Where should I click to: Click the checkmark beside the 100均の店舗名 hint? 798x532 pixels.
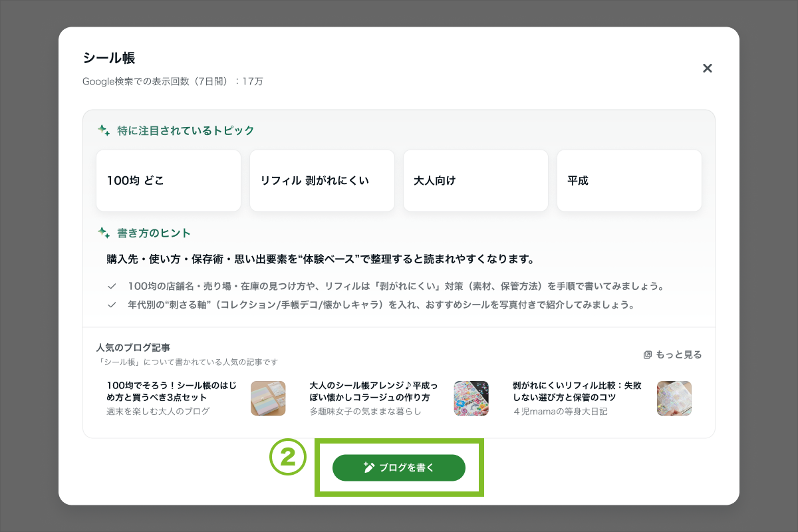[112, 287]
